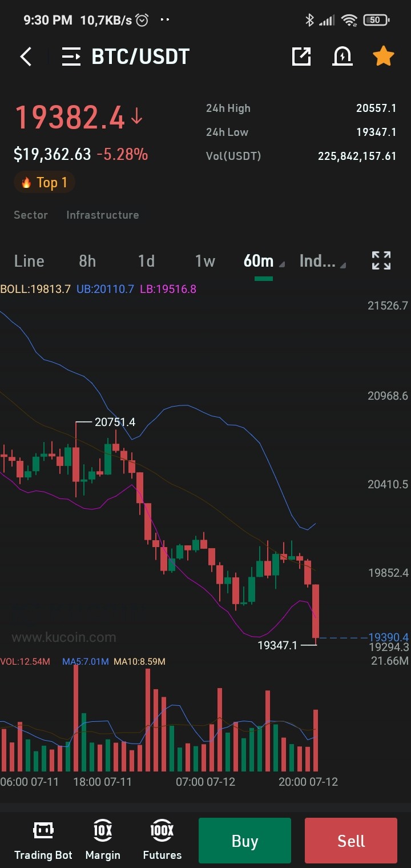Tap the red Sell button
The width and height of the screenshot is (411, 868).
tap(351, 841)
